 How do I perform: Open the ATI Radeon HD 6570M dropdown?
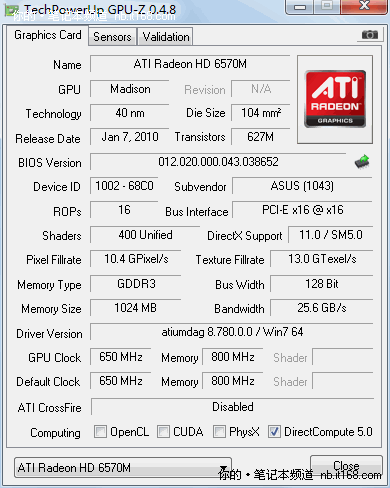123,468
